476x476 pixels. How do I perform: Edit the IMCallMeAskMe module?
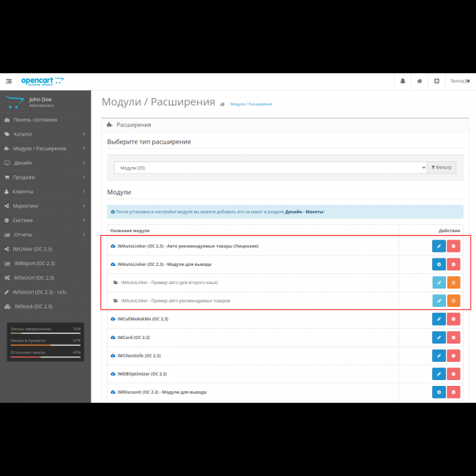(x=438, y=319)
